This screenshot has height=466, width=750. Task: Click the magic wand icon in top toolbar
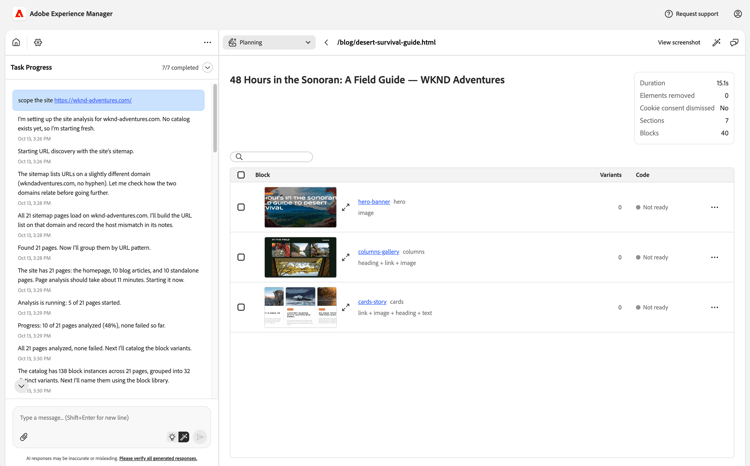point(716,42)
